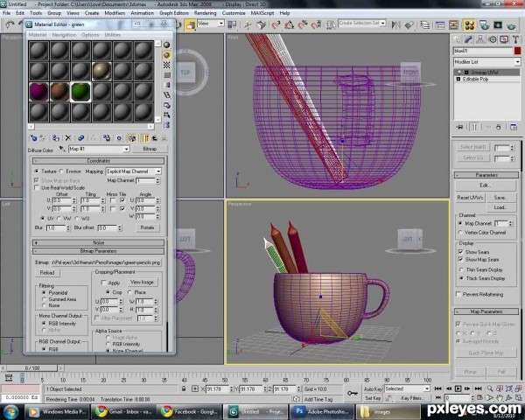Toggle Show Map in Viewport icon
This screenshot has width=525, height=420.
coord(132,138)
